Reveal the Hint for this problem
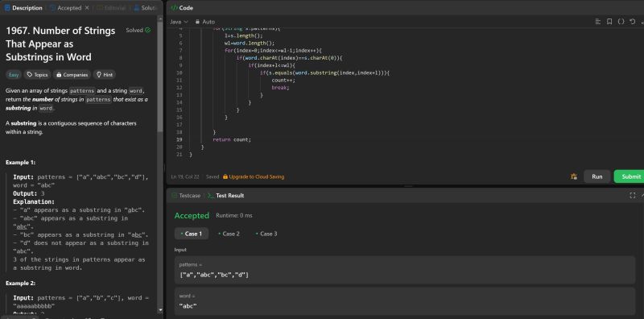The image size is (644, 319). (x=105, y=75)
